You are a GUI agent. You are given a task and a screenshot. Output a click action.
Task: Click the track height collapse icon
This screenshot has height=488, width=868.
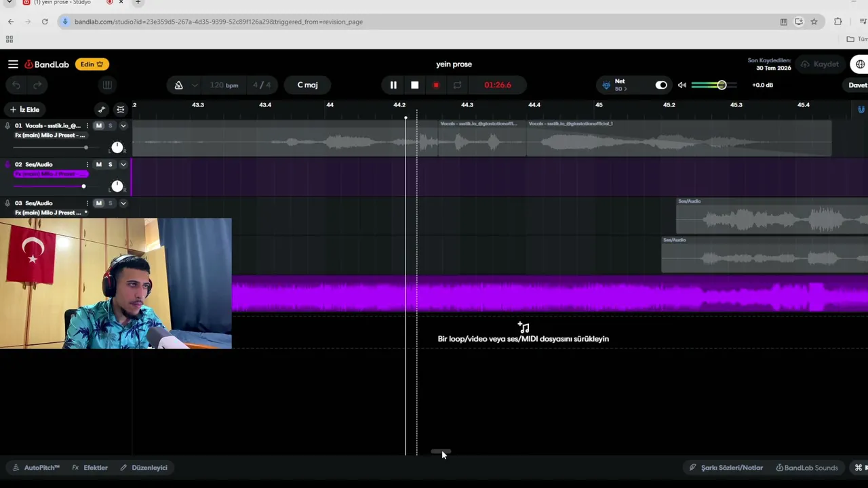point(121,110)
